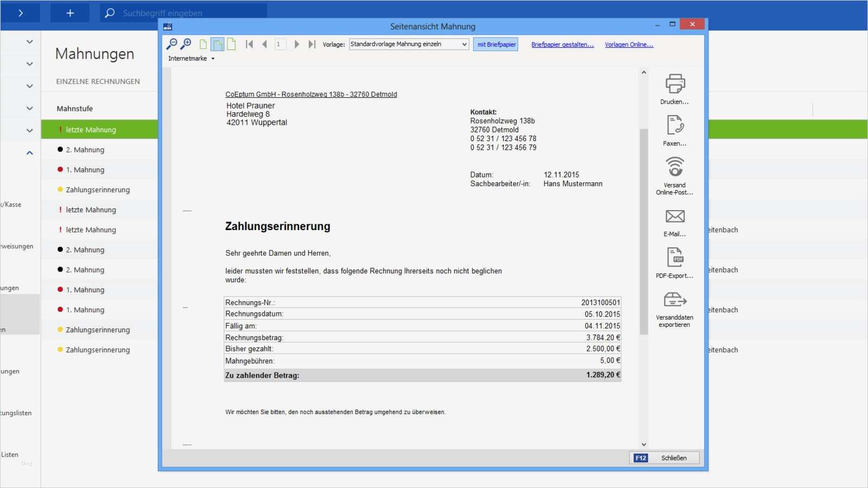The image size is (868, 488).
Task: Open the Faxen fax option
Action: coord(675,125)
